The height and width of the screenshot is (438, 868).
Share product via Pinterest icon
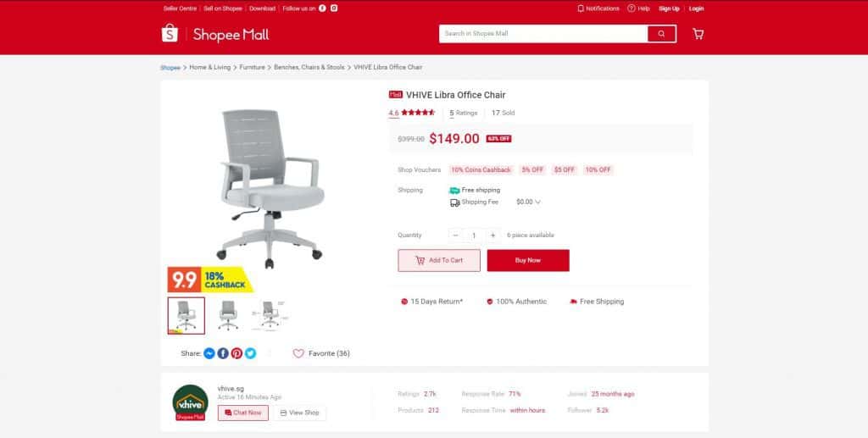tap(237, 353)
